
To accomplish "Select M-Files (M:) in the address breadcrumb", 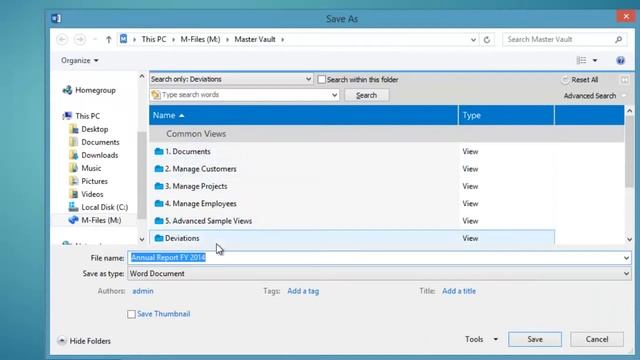I will (200, 39).
